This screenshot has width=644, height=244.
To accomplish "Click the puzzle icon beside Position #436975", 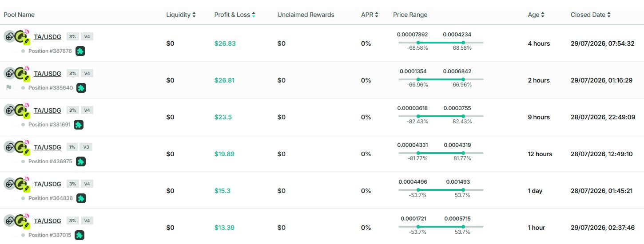I will [80, 161].
